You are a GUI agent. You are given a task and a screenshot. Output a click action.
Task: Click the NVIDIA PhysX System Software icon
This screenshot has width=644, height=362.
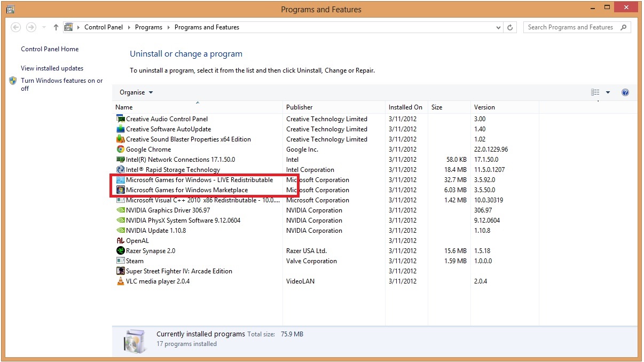coord(120,221)
